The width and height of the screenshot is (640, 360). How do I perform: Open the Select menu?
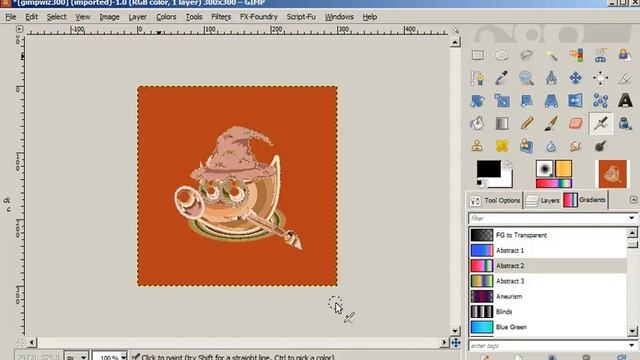coord(56,17)
